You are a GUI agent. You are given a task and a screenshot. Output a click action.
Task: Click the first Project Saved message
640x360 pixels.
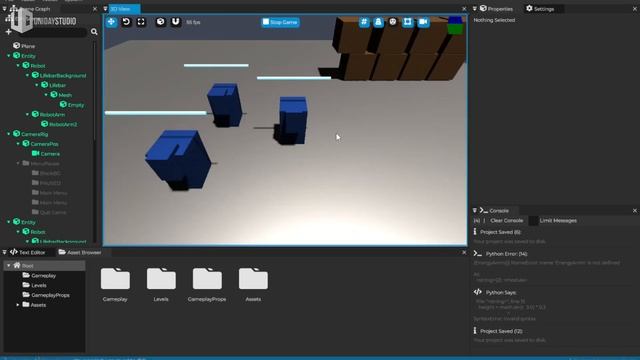click(500, 232)
